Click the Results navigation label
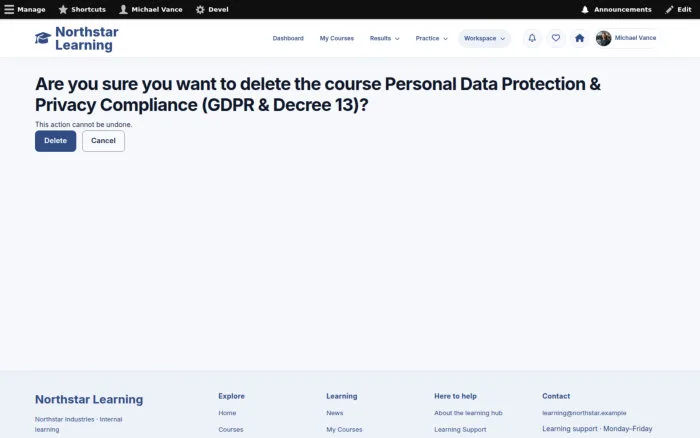The height and width of the screenshot is (438, 700). 380,38
